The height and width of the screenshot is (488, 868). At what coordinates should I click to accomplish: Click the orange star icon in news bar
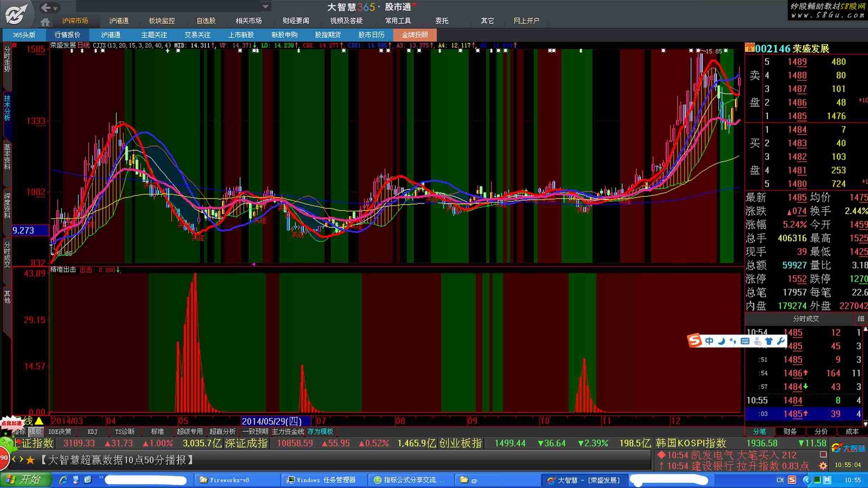tap(30, 460)
